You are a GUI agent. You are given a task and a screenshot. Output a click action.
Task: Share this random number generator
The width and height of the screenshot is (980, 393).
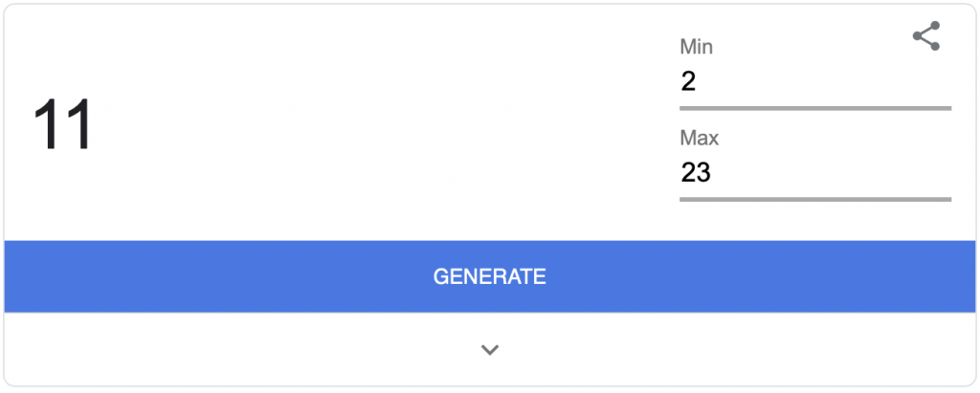[x=925, y=36]
